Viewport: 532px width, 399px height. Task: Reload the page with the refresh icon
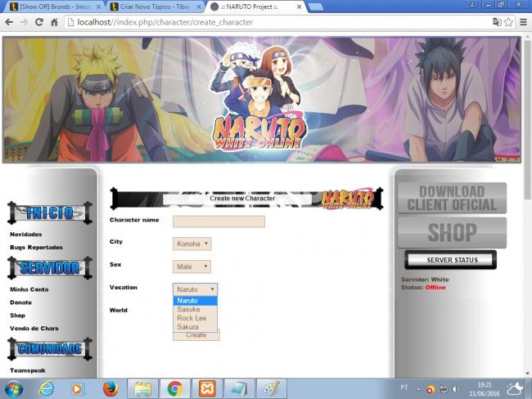39,22
